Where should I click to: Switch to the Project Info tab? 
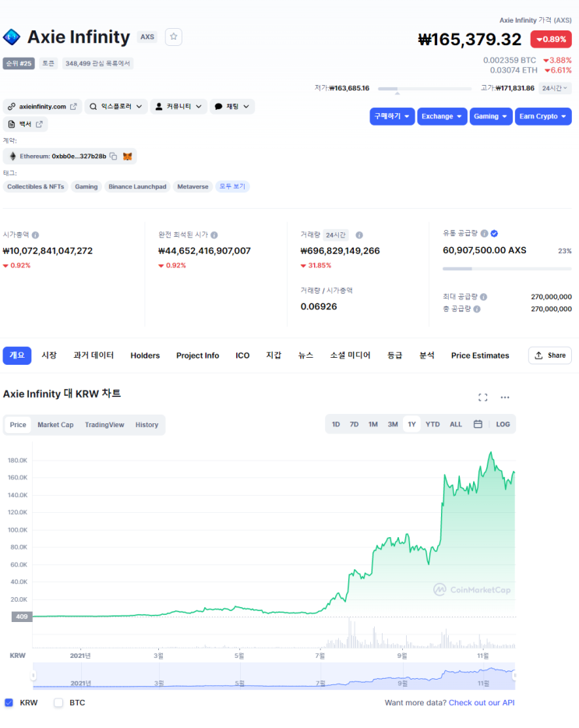[x=197, y=355]
